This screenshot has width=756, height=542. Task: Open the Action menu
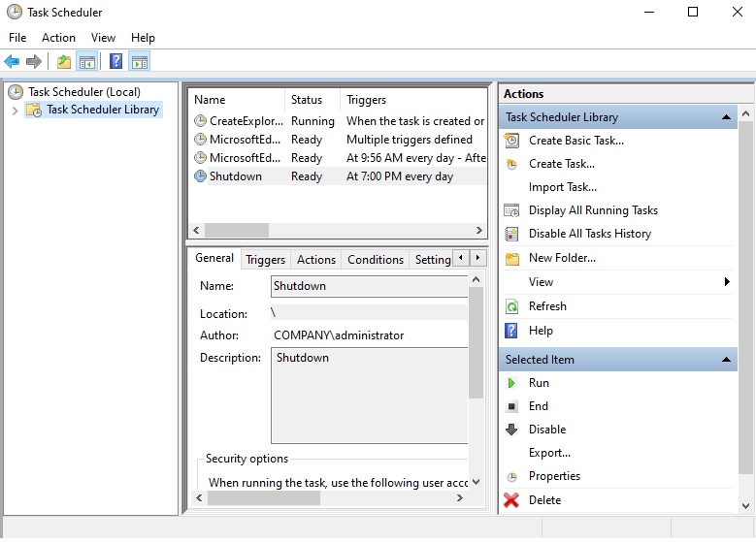(x=58, y=38)
